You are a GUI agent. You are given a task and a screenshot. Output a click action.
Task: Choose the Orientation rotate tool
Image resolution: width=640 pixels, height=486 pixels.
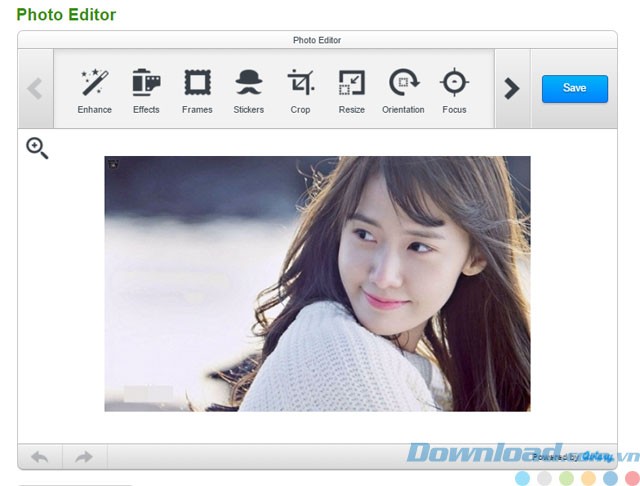pyautogui.click(x=403, y=90)
